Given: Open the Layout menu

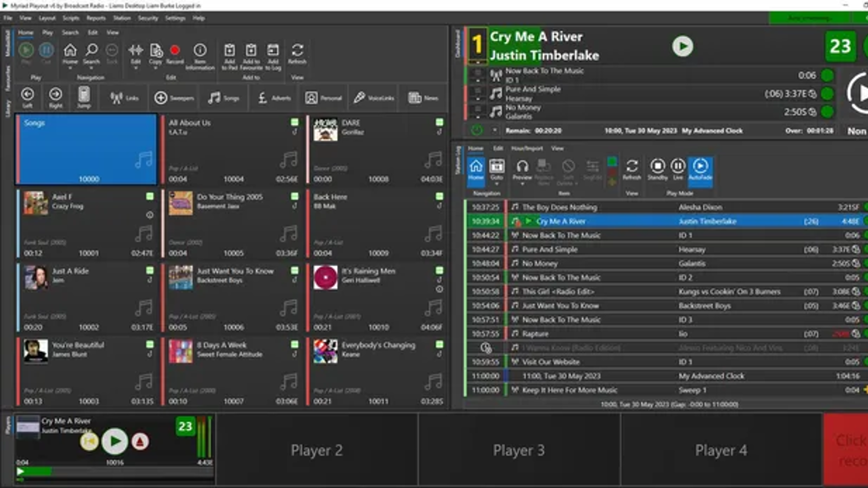Looking at the screenshot, I should coord(47,18).
